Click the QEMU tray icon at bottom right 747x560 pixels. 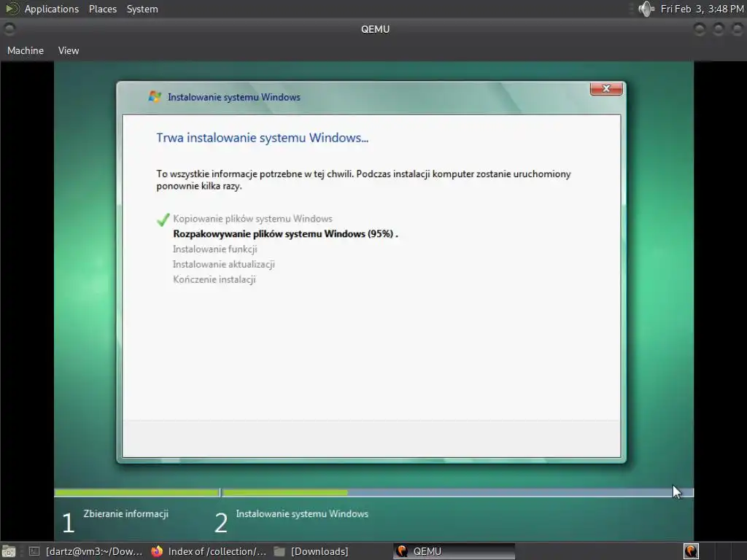point(691,551)
